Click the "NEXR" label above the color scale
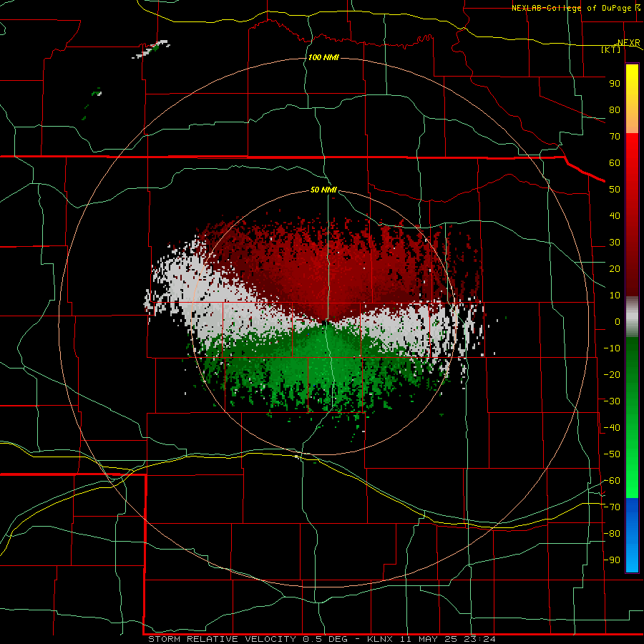The image size is (644, 644). (628, 43)
